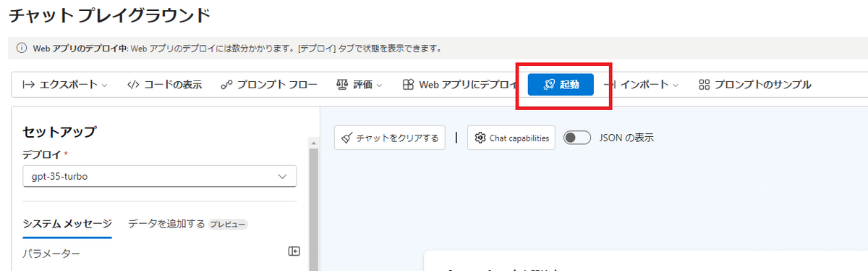Viewport: 868px width, 271px height.
Task: Click コードの表示 to view code
Action: point(164,85)
